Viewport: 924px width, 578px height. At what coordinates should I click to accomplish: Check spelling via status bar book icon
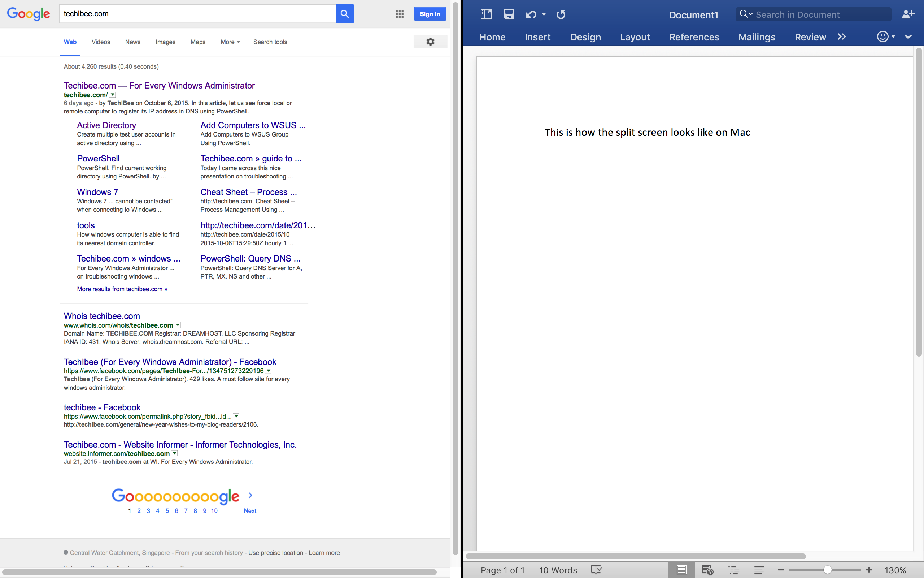596,570
